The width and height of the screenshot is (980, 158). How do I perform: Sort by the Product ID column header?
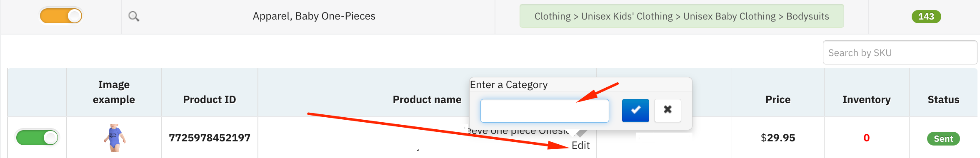pyautogui.click(x=210, y=99)
